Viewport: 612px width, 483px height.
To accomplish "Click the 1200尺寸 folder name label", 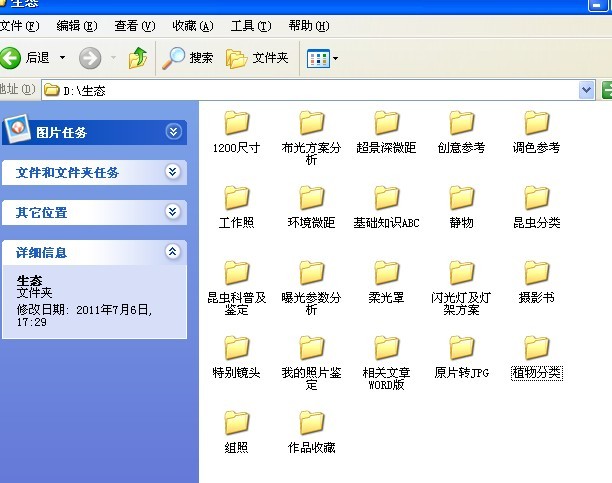I will (x=237, y=148).
